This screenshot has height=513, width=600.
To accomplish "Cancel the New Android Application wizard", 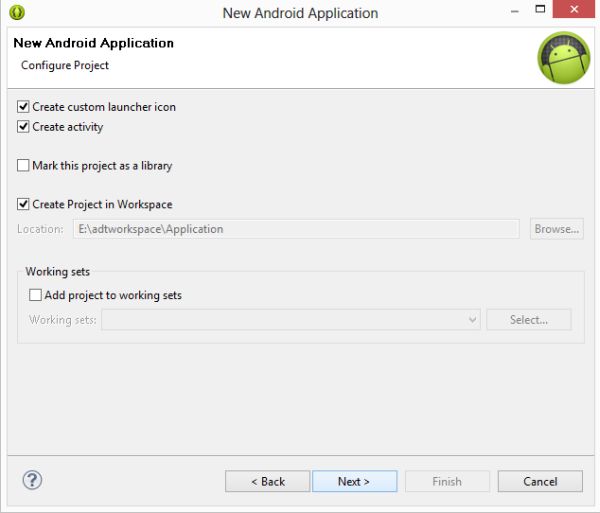I will pos(540,481).
